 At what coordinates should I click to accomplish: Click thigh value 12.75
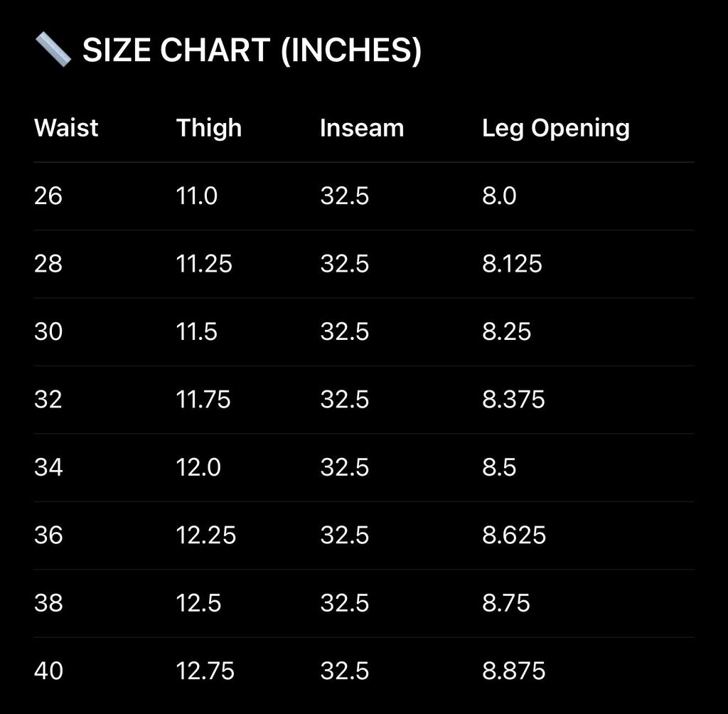click(x=205, y=671)
